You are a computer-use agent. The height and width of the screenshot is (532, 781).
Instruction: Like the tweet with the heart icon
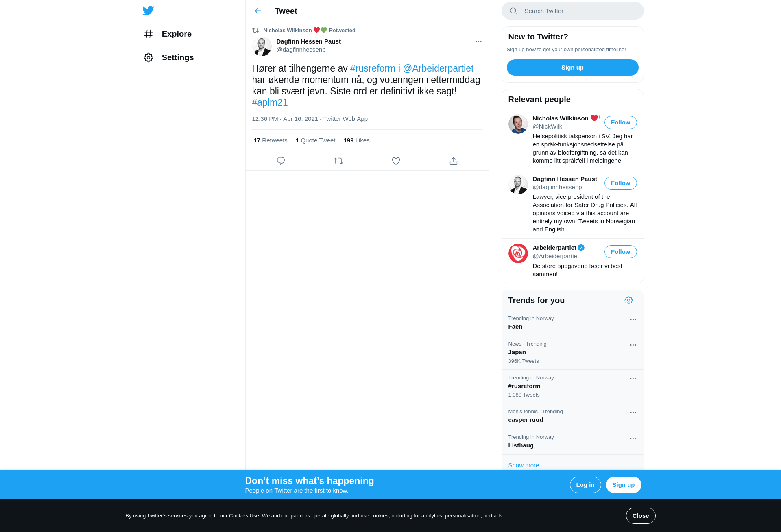[x=396, y=161]
